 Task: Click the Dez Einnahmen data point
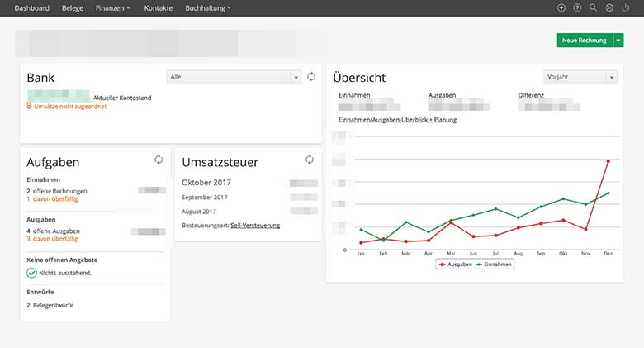click(x=608, y=193)
